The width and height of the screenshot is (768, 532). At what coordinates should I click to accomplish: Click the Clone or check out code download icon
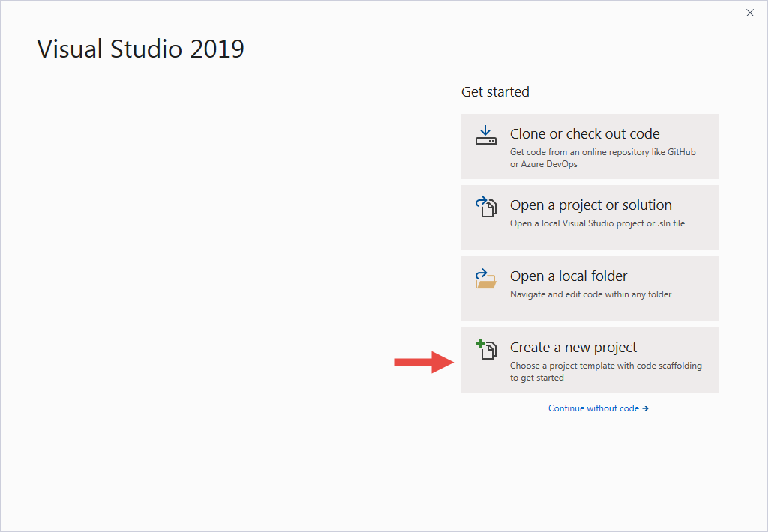click(485, 136)
